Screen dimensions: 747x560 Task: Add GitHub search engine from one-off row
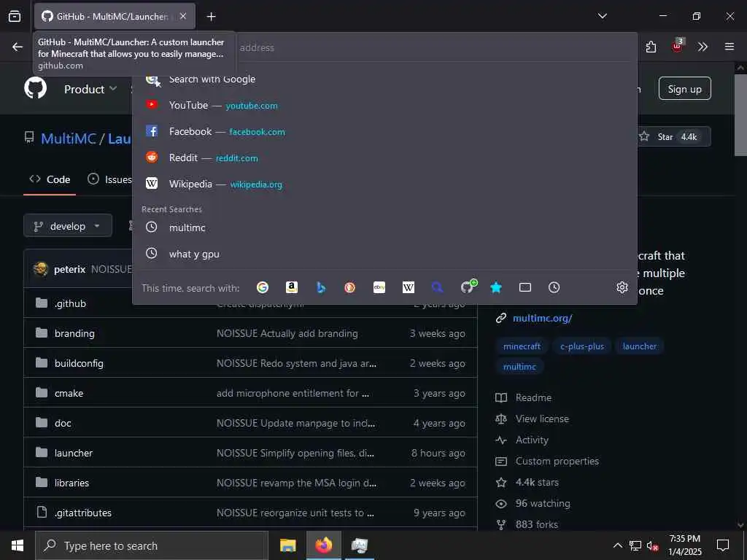pyautogui.click(x=468, y=287)
